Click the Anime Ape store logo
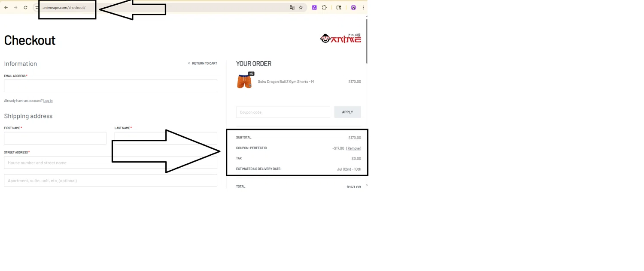This screenshot has width=644, height=271. click(x=341, y=38)
